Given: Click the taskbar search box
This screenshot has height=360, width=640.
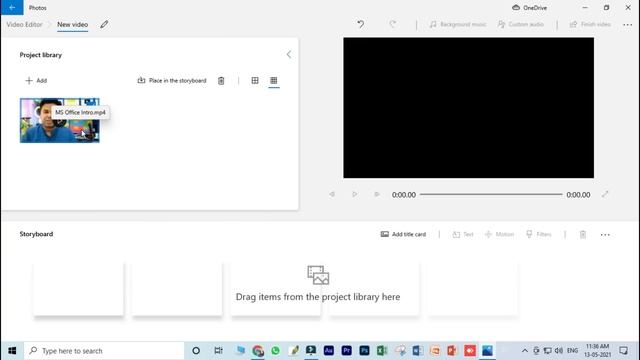Looking at the screenshot, I should 104,351.
